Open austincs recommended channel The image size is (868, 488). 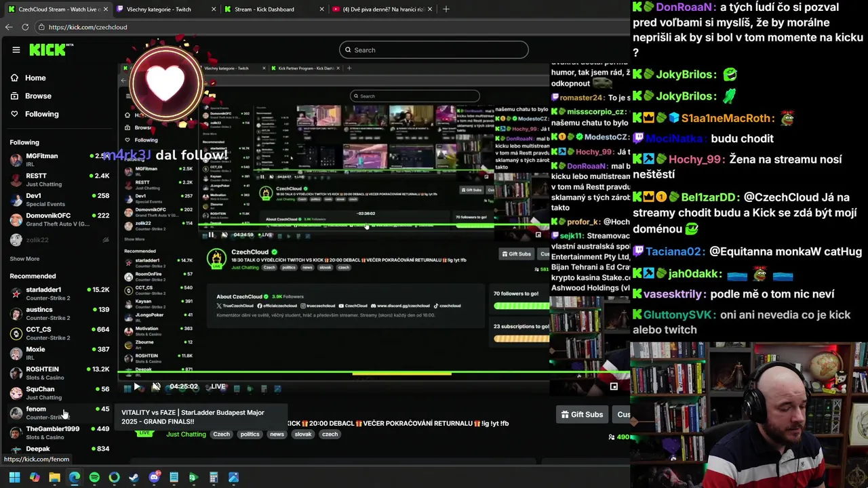60,314
